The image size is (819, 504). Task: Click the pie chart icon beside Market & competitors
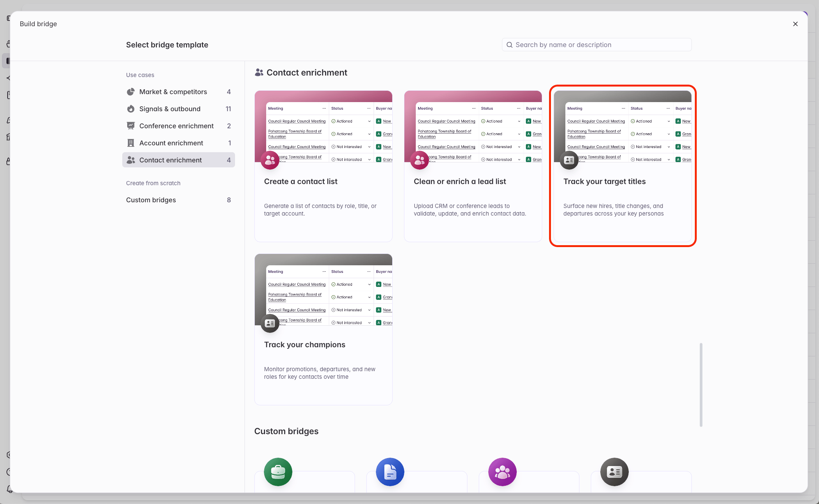click(x=131, y=92)
